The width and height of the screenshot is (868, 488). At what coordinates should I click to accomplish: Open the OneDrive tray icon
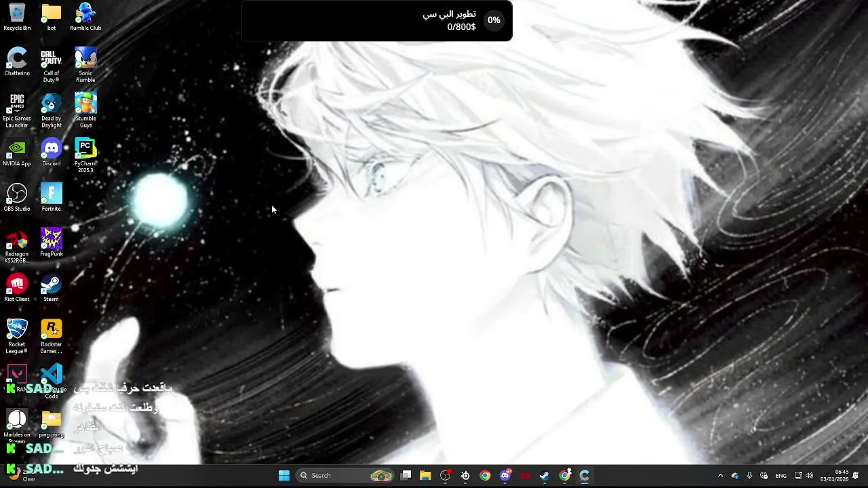[735, 476]
